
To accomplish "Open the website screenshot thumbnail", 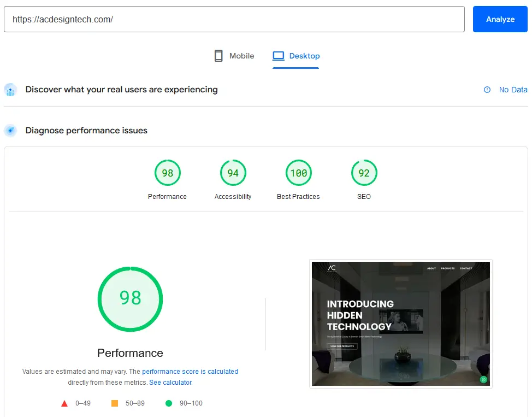I will (400, 324).
